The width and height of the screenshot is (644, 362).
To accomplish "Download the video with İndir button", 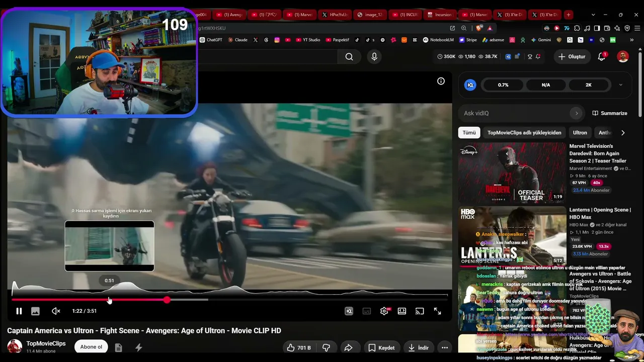I will [419, 347].
